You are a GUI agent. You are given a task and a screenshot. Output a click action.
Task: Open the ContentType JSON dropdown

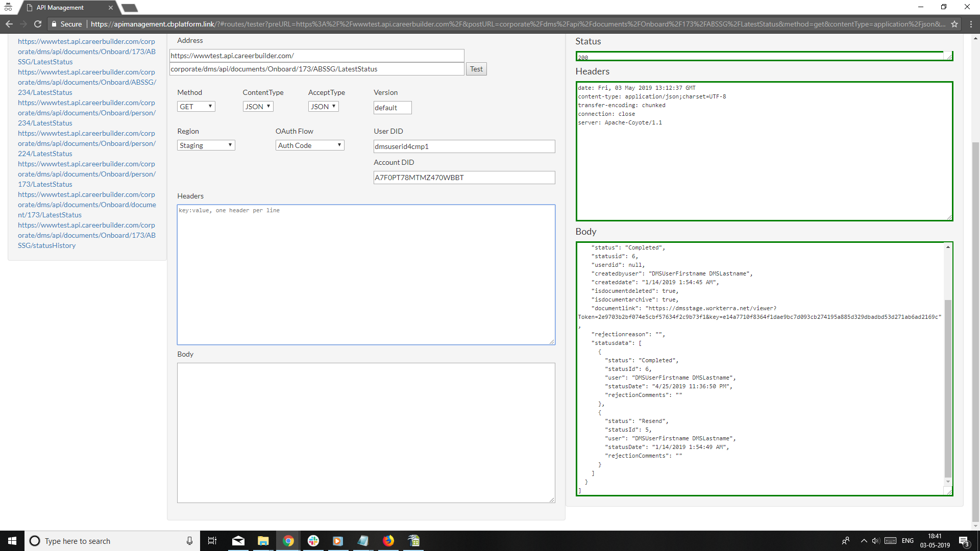tap(258, 107)
